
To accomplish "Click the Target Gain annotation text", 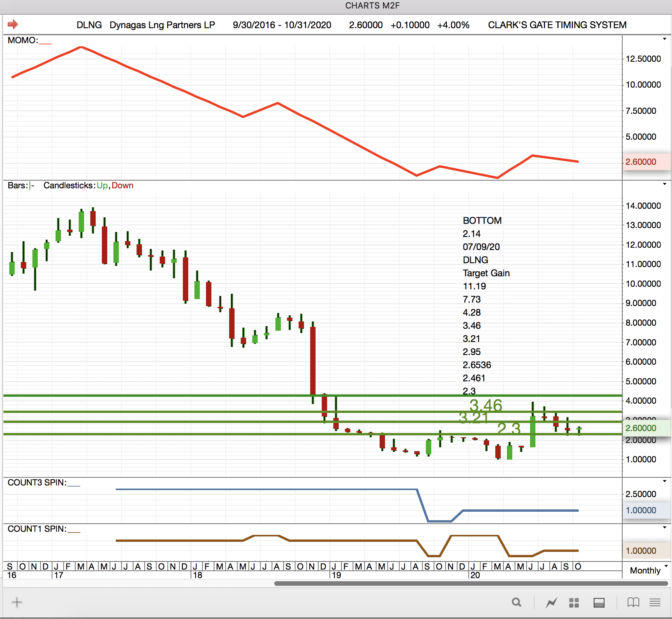I will 486,273.
